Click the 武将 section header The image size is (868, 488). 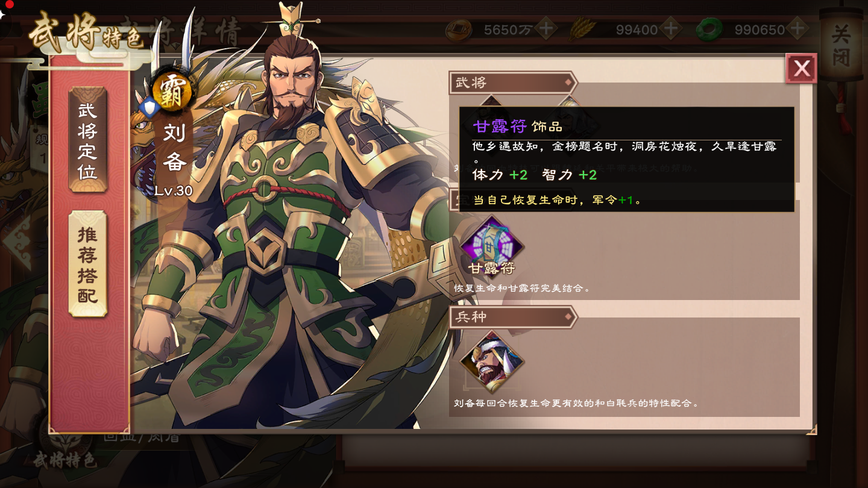[x=513, y=83]
